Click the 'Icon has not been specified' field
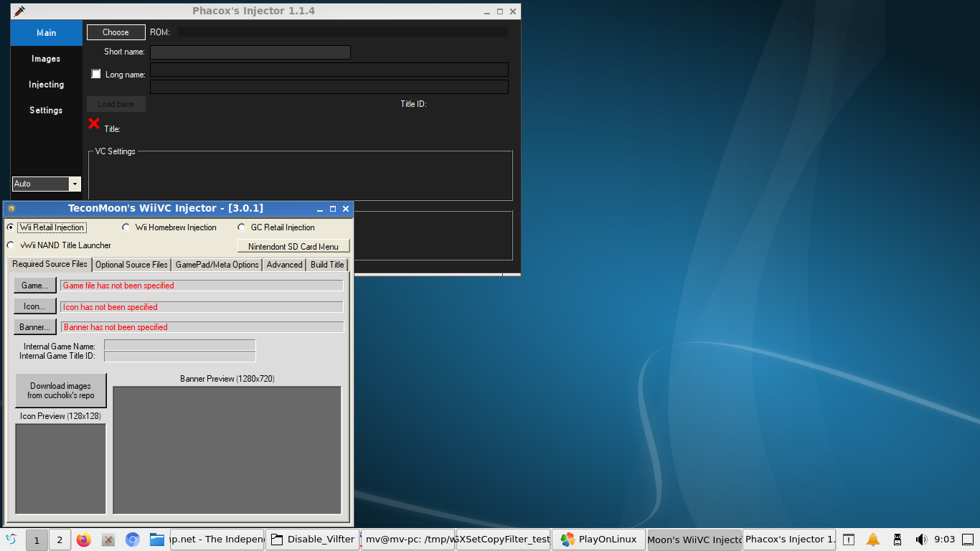The height and width of the screenshot is (551, 980). tap(202, 307)
